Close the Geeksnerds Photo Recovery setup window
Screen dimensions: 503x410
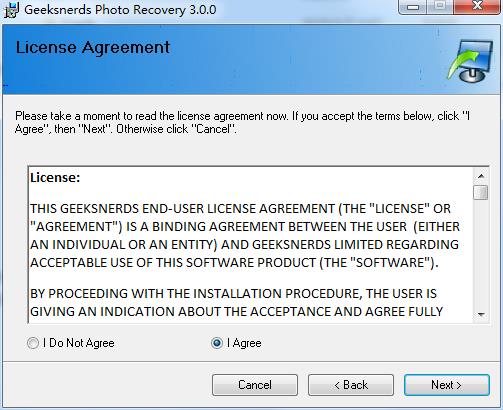(x=477, y=7)
